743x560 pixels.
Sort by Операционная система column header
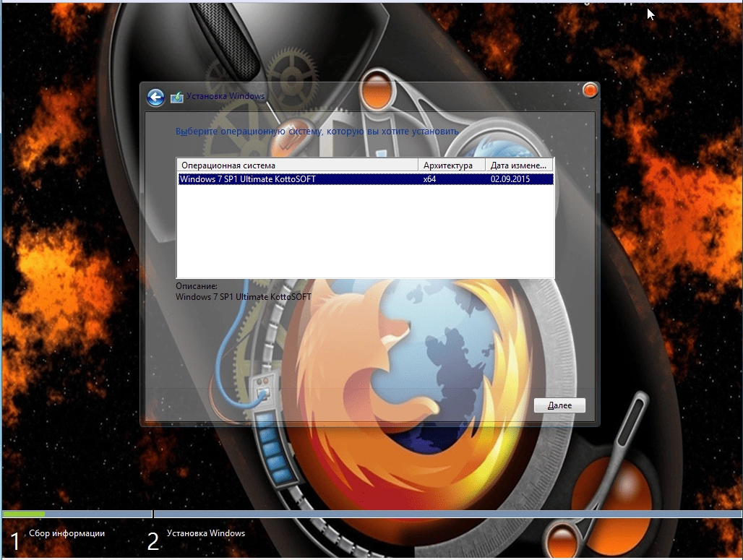(297, 165)
